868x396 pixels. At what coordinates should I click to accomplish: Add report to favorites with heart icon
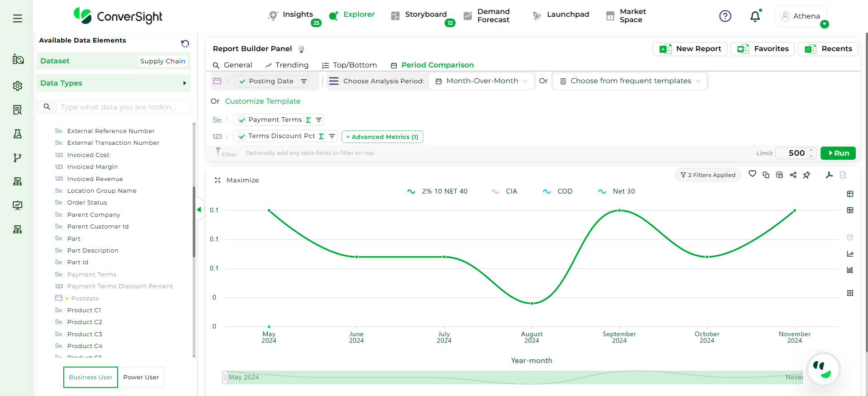(x=752, y=174)
